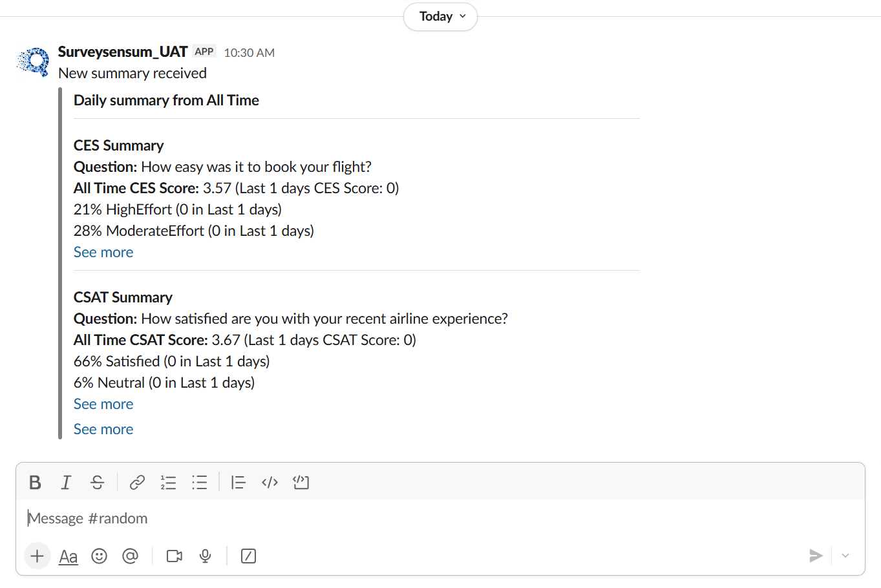The width and height of the screenshot is (881, 588).
Task: Toggle italic text formatting
Action: pyautogui.click(x=66, y=483)
